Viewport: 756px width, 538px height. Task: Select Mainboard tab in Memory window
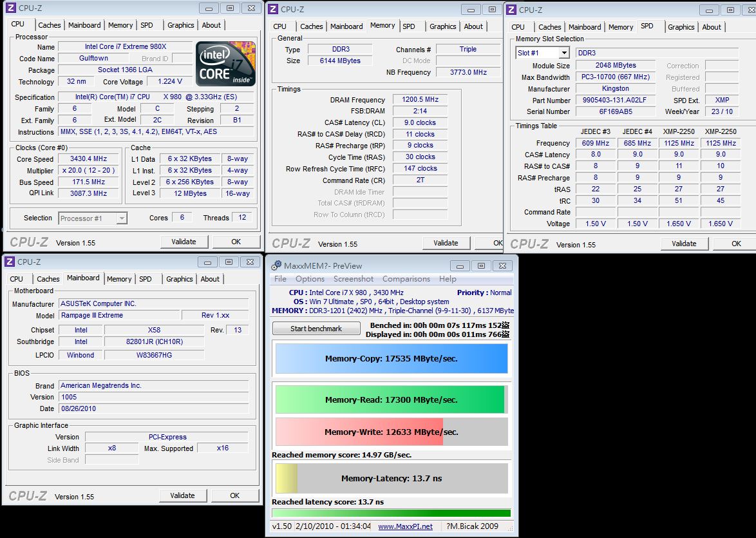tap(346, 26)
